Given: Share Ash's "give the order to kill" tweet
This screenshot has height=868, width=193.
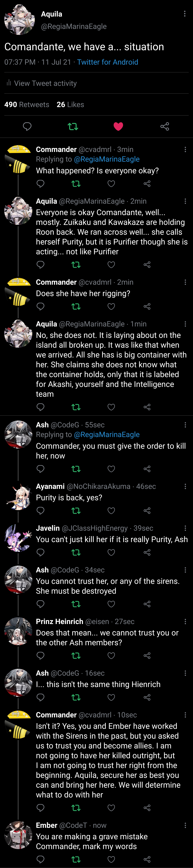Looking at the screenshot, I should pyautogui.click(x=147, y=469).
